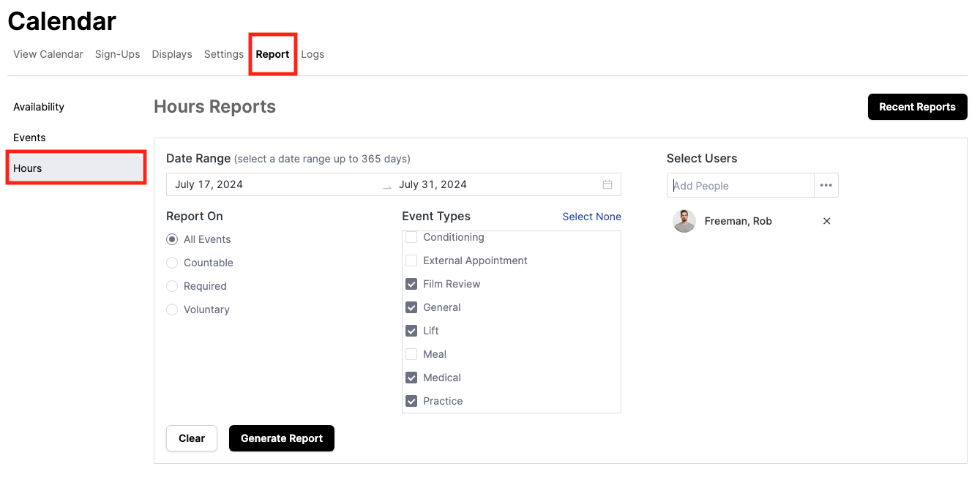Choose the Voluntary radio option
This screenshot has width=980, height=480.
pos(172,310)
